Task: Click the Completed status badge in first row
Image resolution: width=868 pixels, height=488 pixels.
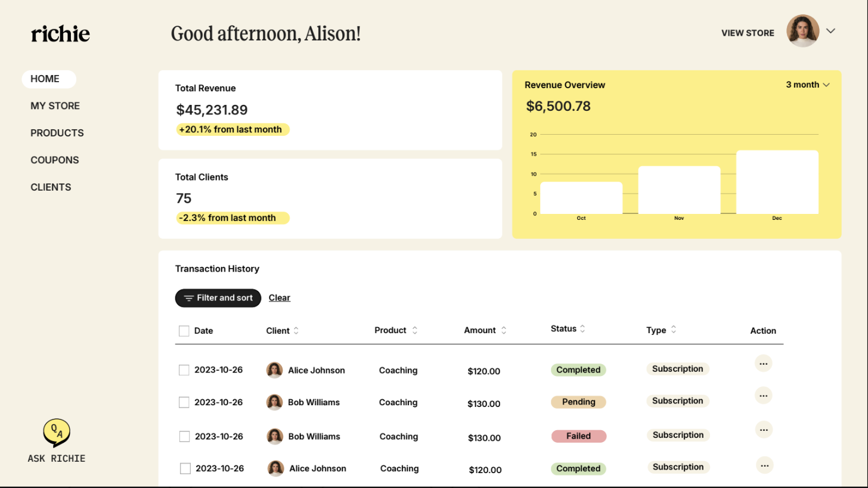Action: coord(578,370)
